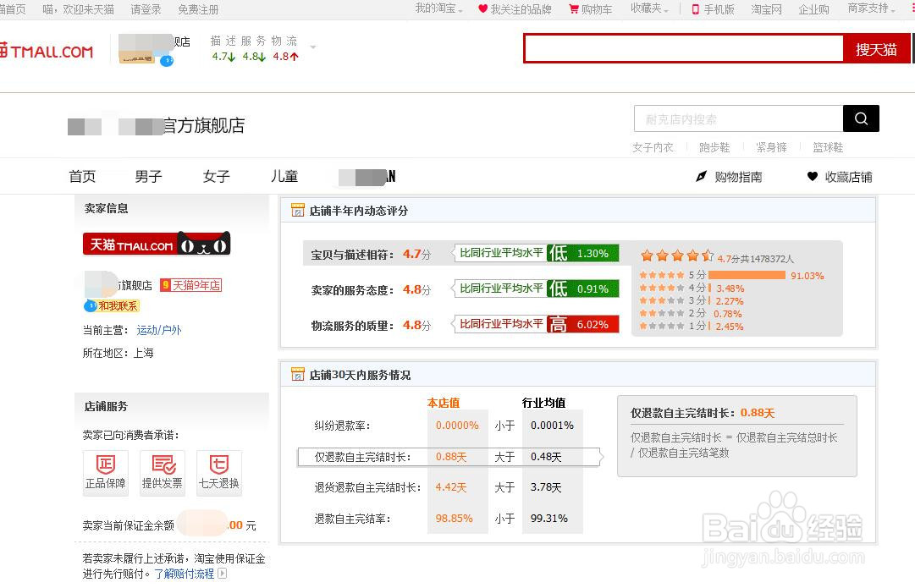
Task: Open the 首页 store tab
Action: click(x=82, y=176)
